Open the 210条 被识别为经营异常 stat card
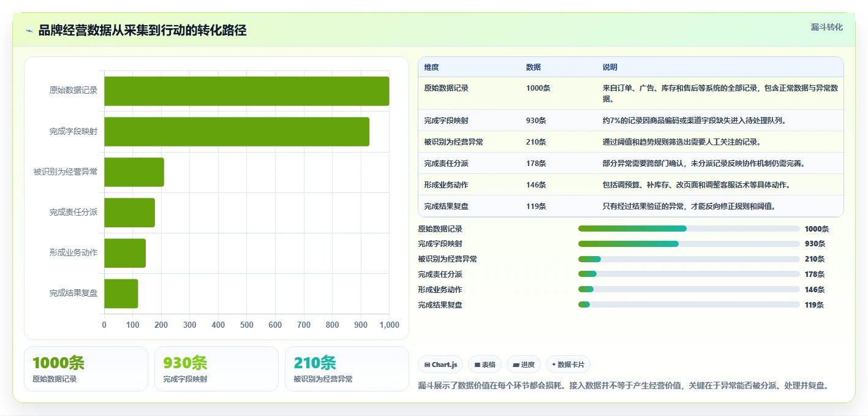Screen dimensions: 868x416 pyautogui.click(x=347, y=369)
